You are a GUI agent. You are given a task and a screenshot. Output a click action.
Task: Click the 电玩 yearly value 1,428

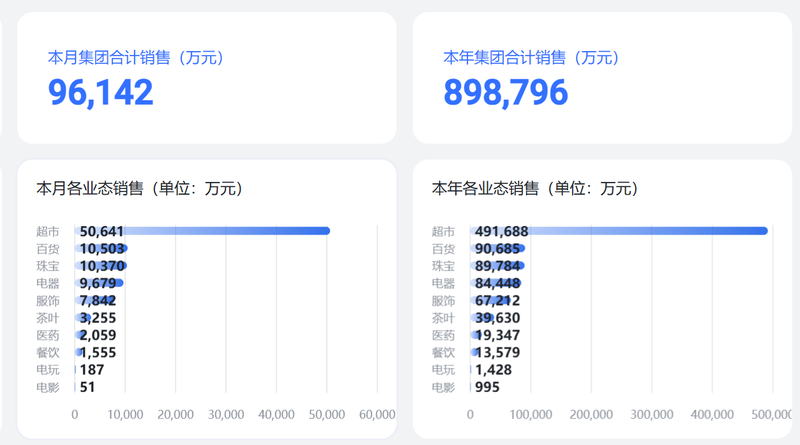493,370
